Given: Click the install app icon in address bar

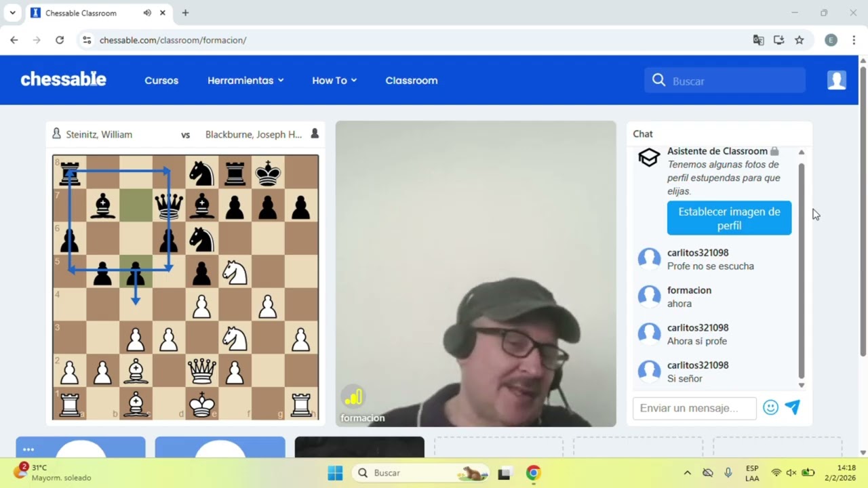Looking at the screenshot, I should pos(778,40).
